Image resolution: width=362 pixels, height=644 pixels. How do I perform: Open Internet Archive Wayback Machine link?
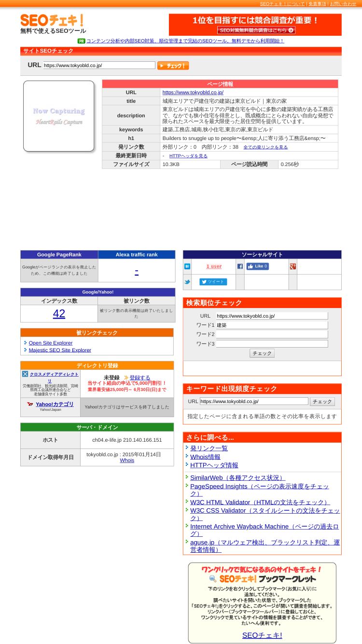(265, 530)
